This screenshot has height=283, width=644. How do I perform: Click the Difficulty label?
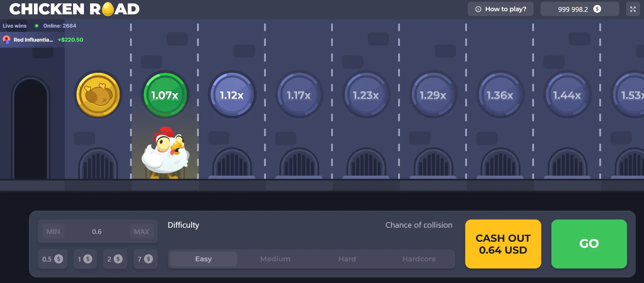[183, 225]
